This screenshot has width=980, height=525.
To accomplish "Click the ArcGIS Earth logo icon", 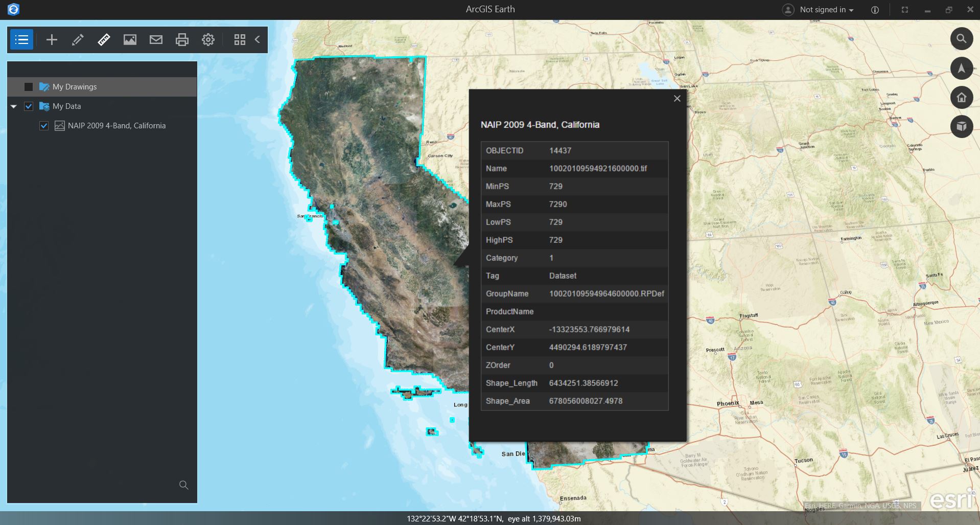I will click(13, 9).
